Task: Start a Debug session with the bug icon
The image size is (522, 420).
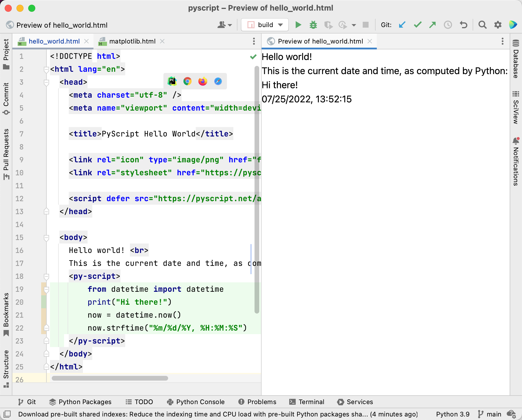Action: click(x=313, y=25)
